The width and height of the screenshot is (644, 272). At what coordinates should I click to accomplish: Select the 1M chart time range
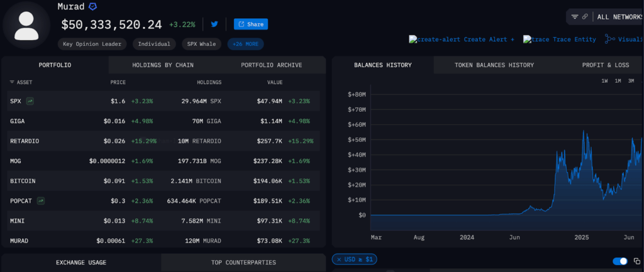[x=618, y=81]
